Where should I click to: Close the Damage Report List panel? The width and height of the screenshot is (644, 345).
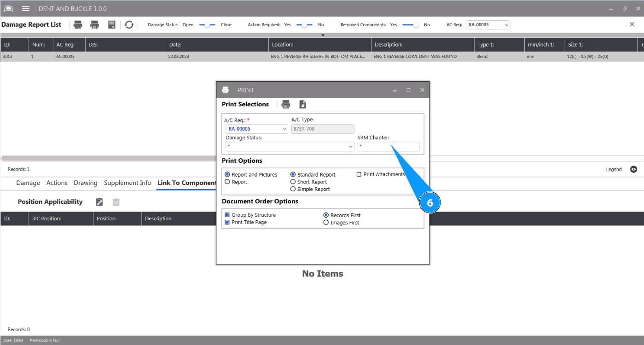click(x=632, y=24)
